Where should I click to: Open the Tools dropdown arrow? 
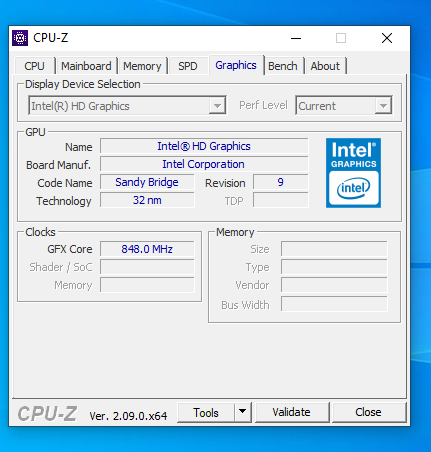pos(243,412)
